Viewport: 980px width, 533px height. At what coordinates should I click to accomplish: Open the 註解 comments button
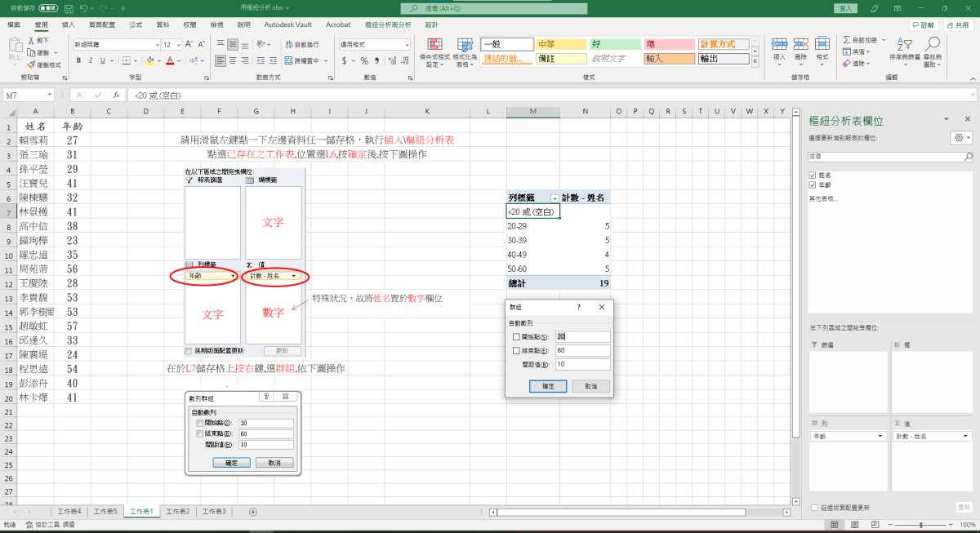pyautogui.click(x=922, y=25)
